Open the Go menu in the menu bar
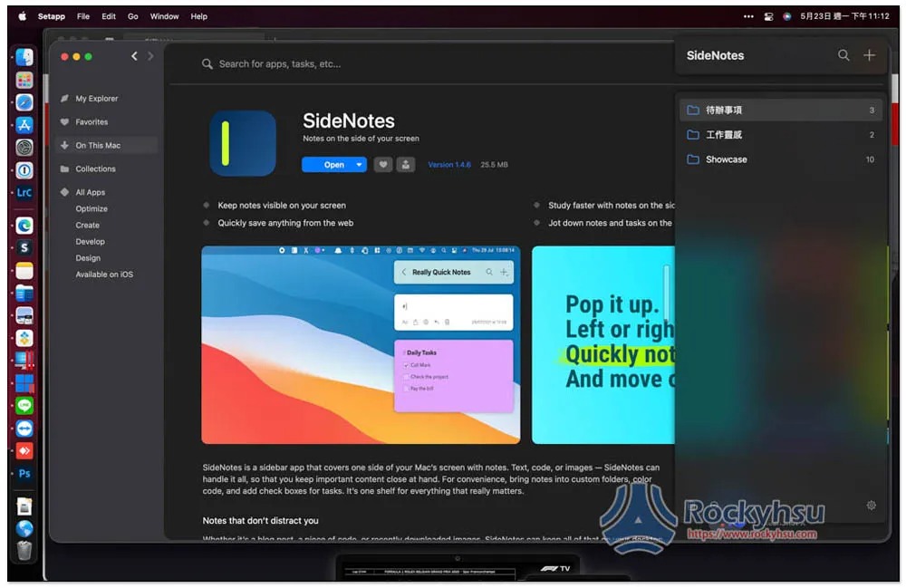The image size is (906, 588). (x=132, y=15)
